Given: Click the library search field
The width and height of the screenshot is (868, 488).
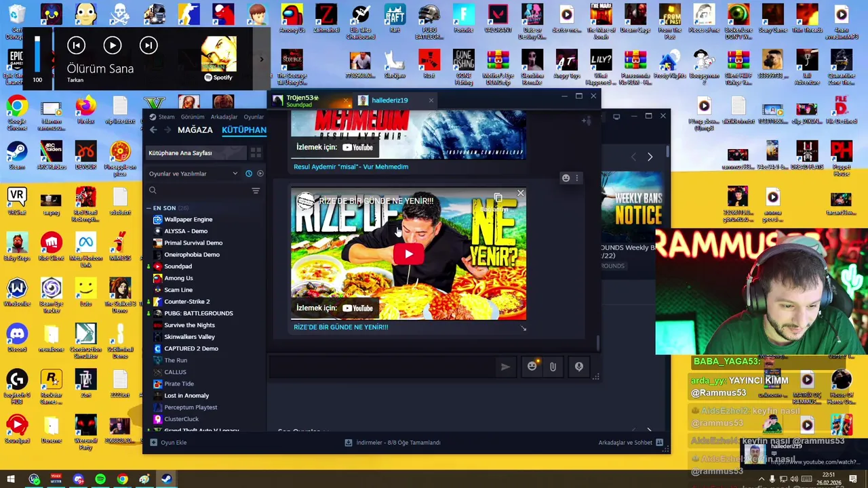Looking at the screenshot, I should click(197, 191).
